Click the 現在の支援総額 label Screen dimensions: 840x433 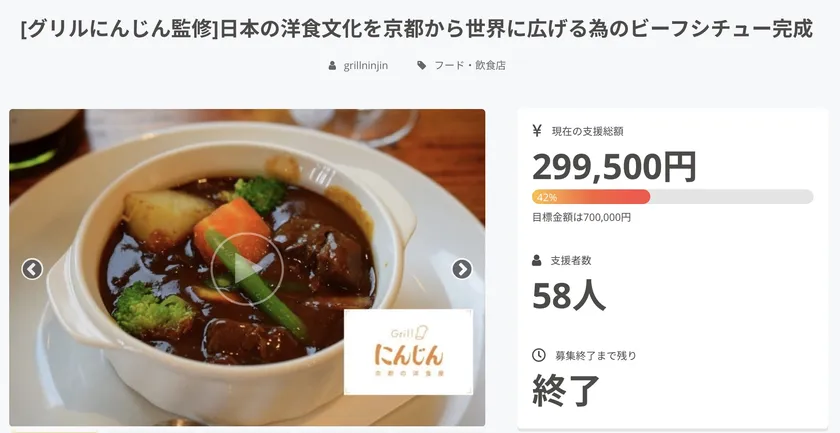(x=588, y=131)
